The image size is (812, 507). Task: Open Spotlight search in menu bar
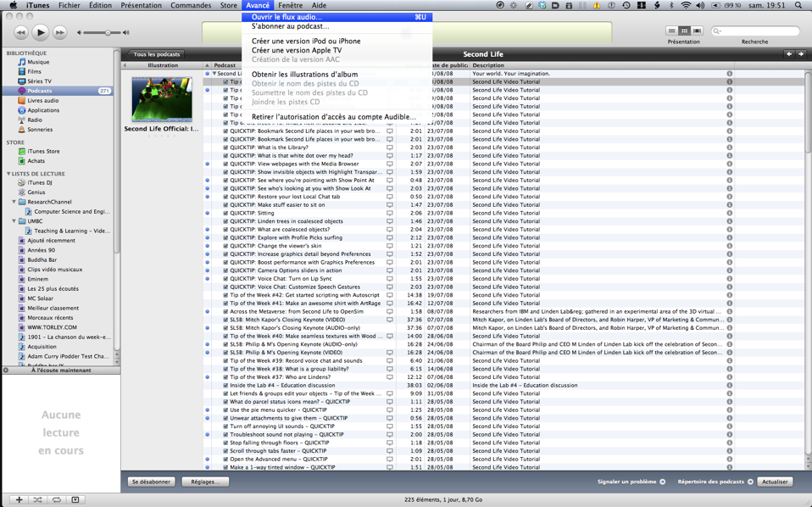coord(798,5)
